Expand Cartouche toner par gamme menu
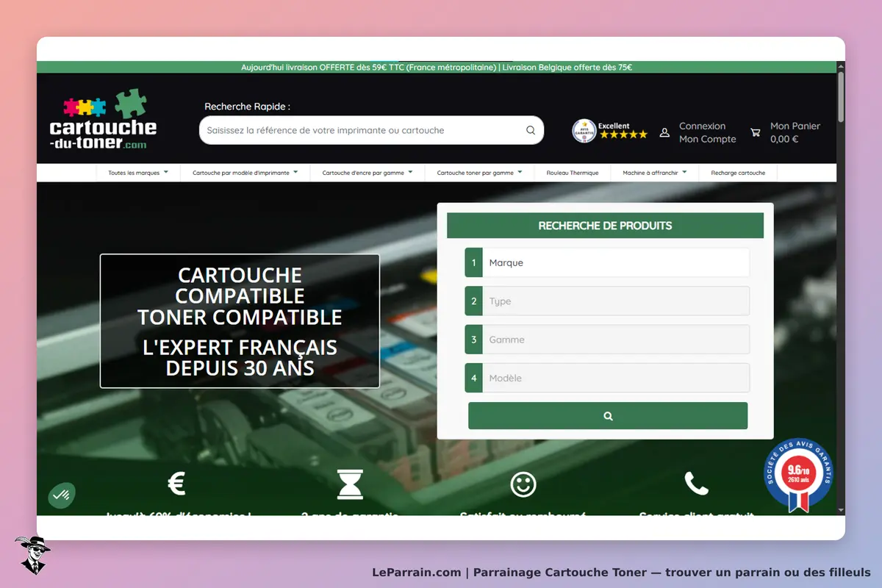The image size is (882, 588). pyautogui.click(x=480, y=173)
